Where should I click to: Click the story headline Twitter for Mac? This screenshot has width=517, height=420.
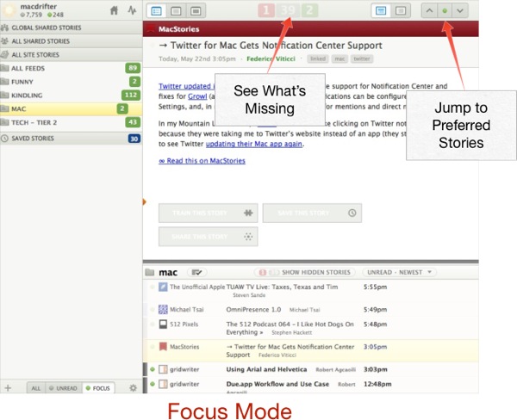click(x=270, y=45)
